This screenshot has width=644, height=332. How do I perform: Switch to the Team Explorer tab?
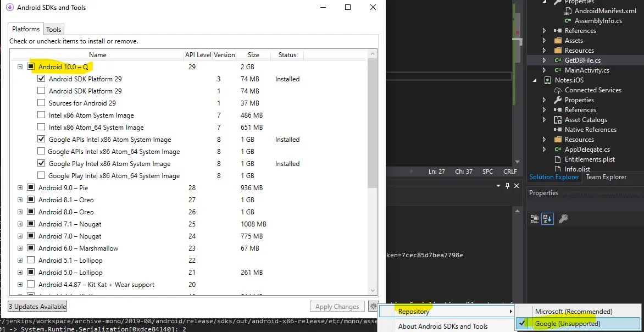pos(606,177)
